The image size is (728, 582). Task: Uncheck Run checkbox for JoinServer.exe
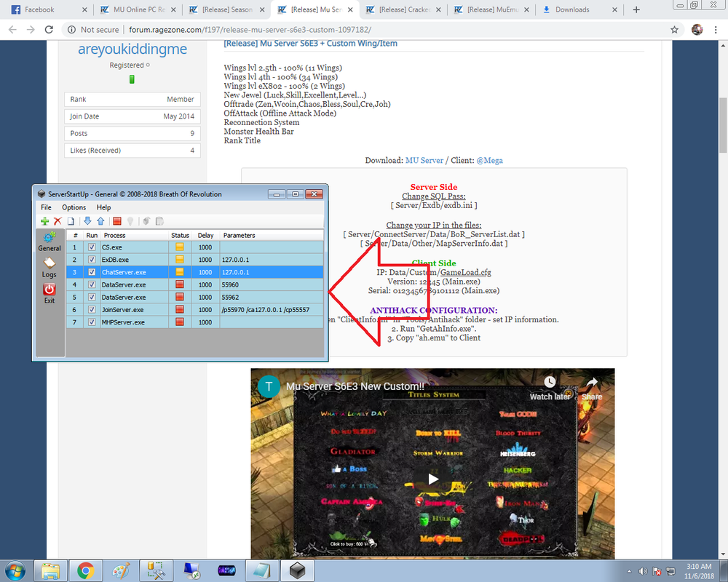(92, 310)
